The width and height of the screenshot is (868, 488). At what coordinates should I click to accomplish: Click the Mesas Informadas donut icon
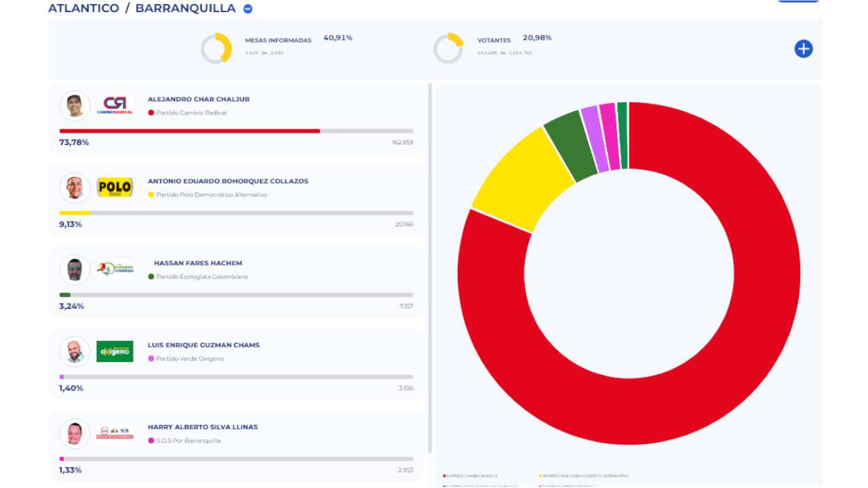pyautogui.click(x=216, y=49)
